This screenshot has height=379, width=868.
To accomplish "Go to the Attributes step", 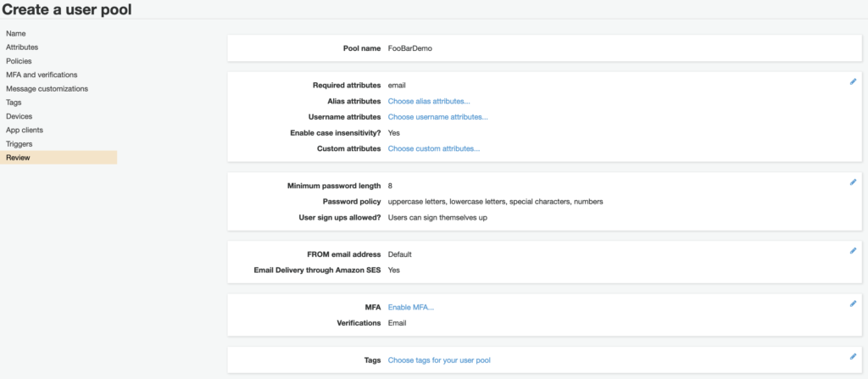I will click(22, 47).
